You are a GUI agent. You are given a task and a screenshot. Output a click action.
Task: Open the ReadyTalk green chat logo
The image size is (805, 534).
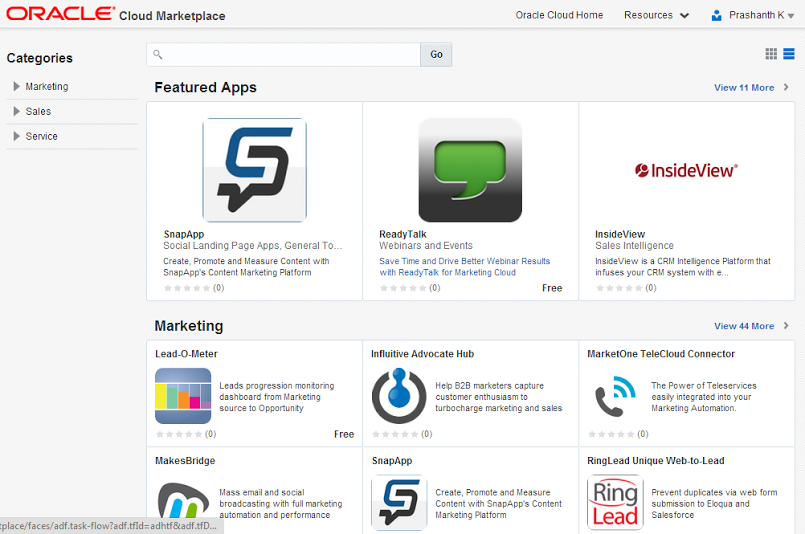(x=470, y=170)
